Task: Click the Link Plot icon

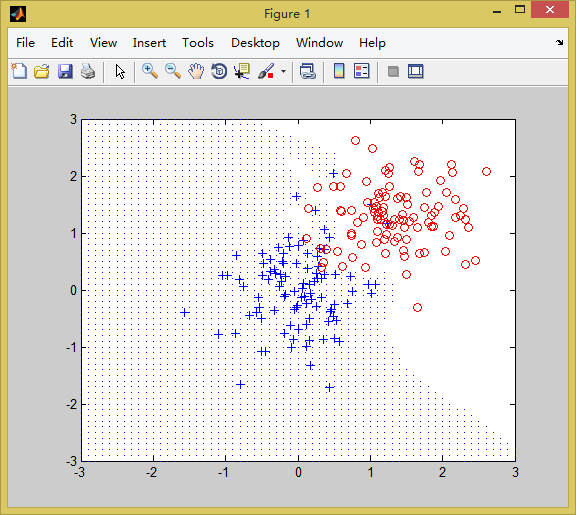Action: [307, 71]
